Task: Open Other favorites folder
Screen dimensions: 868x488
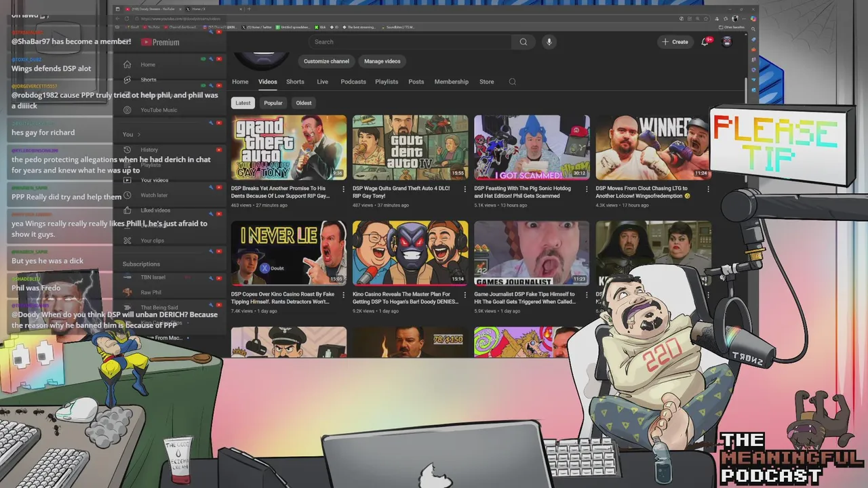Action: point(732,27)
